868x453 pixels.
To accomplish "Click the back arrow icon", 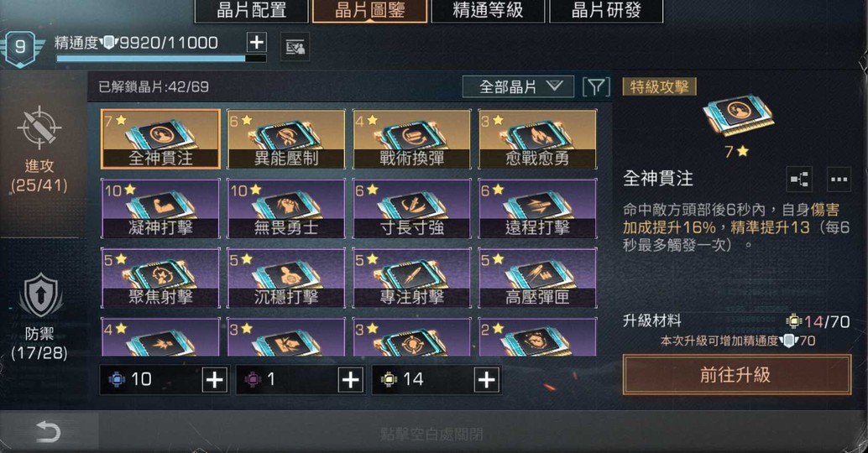I will click(x=48, y=431).
